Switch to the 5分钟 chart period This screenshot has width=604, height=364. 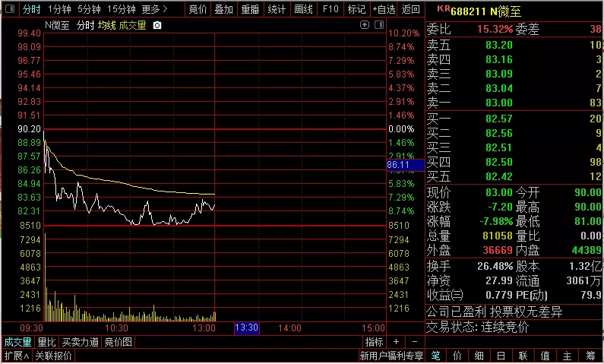(89, 9)
